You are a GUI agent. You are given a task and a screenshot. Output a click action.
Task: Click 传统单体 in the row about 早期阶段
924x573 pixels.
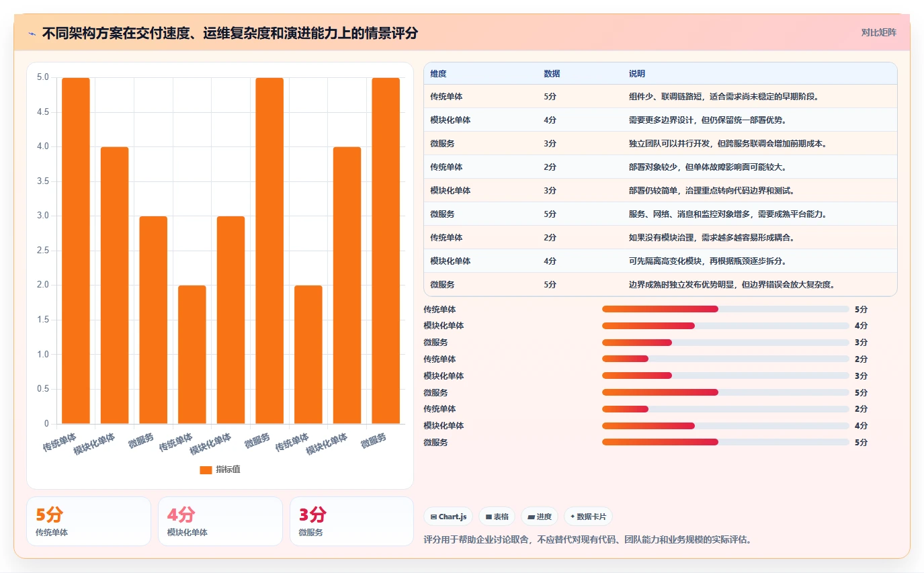click(x=446, y=97)
